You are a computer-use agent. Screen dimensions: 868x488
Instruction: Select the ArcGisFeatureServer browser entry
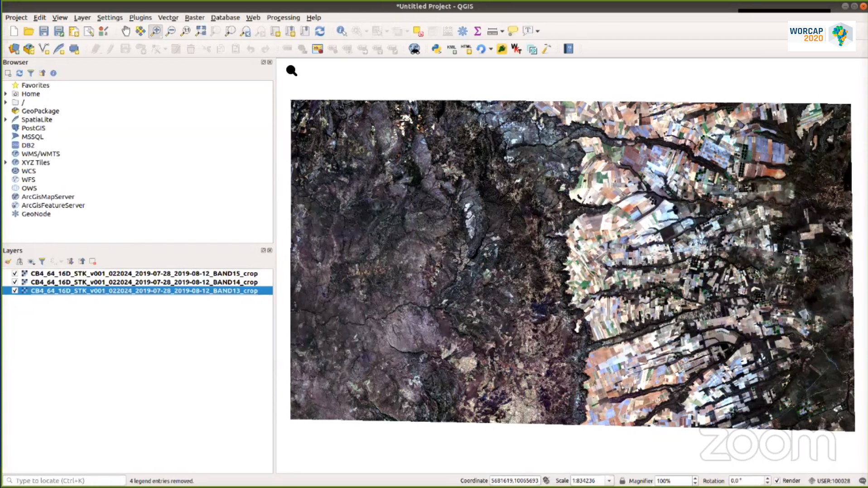point(53,205)
